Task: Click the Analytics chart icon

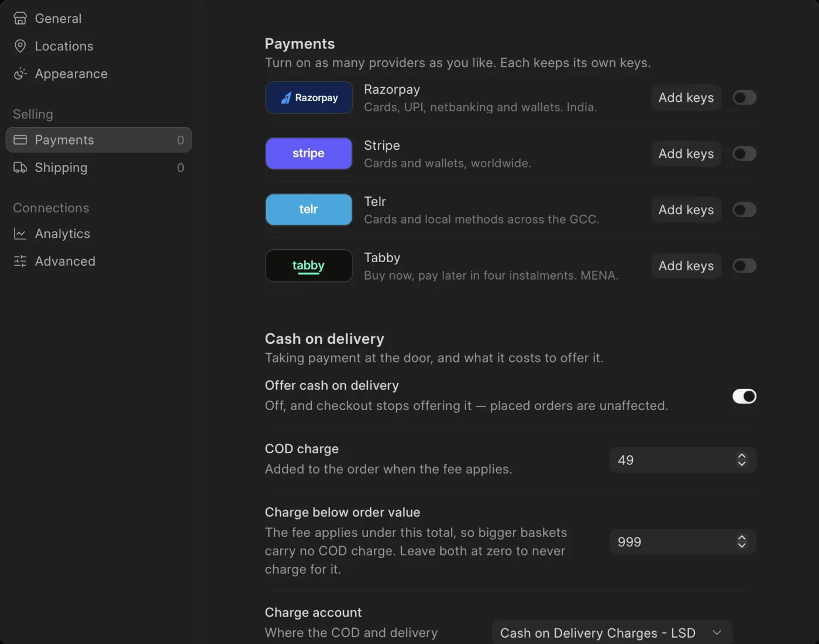Action: coord(20,234)
